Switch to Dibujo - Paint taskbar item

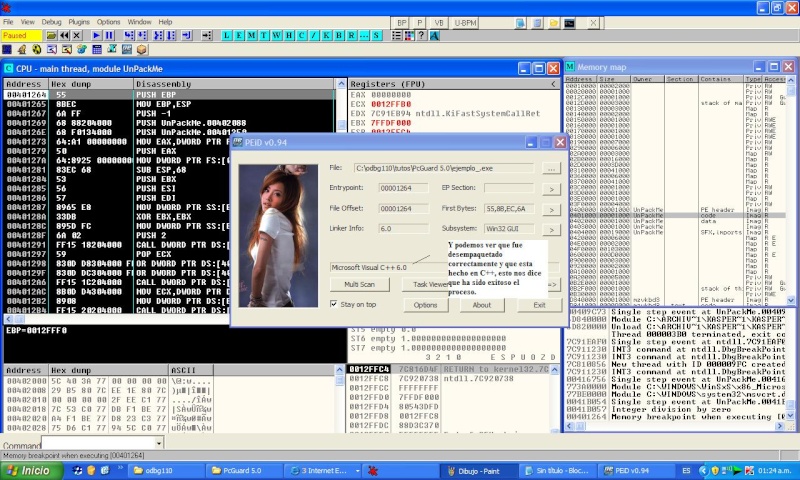pyautogui.click(x=478, y=471)
